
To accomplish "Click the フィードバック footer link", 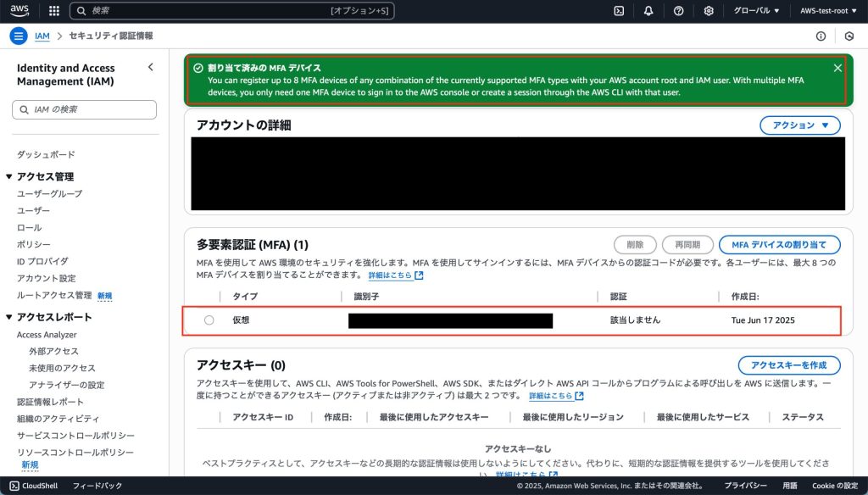I will [97, 486].
